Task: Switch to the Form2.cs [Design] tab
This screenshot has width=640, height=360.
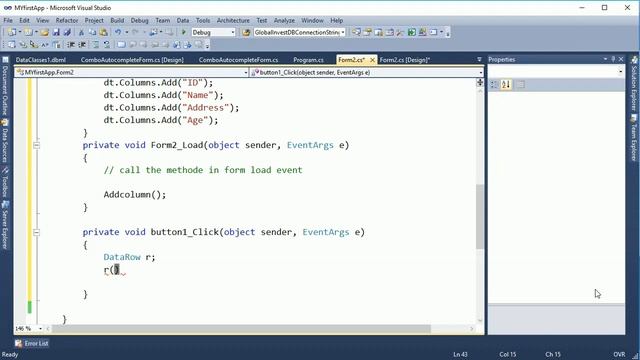Action: (x=404, y=60)
